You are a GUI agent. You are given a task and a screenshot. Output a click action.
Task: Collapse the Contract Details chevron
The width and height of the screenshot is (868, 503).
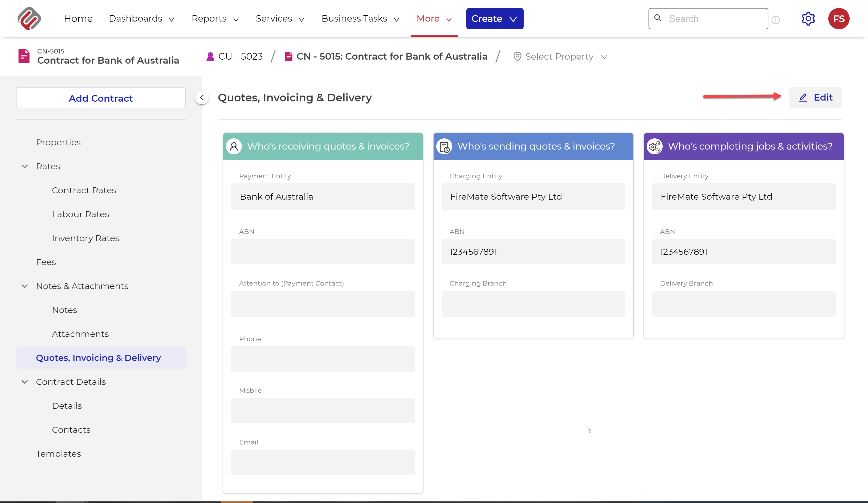[x=25, y=382]
